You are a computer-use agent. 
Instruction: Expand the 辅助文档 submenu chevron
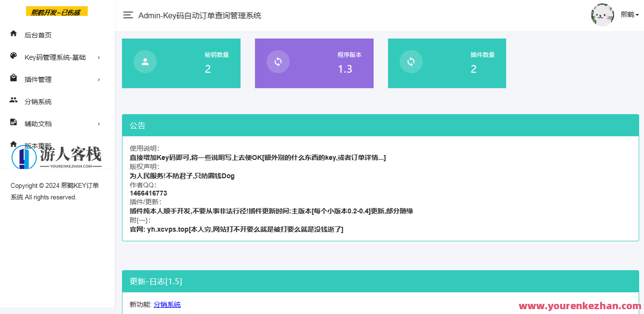(99, 123)
